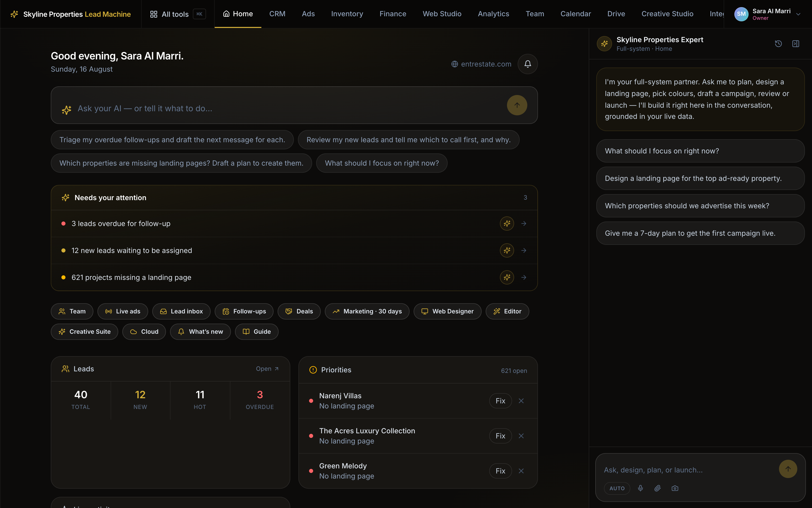The height and width of the screenshot is (508, 812).
Task: Open the Inventory tab
Action: 347,14
